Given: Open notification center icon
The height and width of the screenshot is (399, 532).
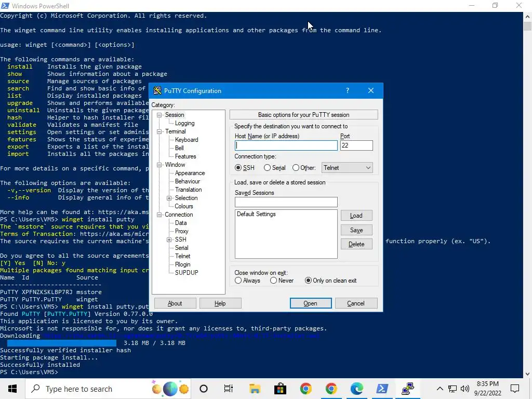Looking at the screenshot, I should (515, 389).
